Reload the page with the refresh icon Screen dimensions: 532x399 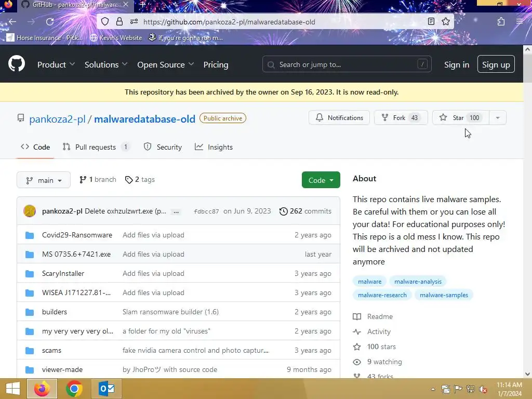50,22
